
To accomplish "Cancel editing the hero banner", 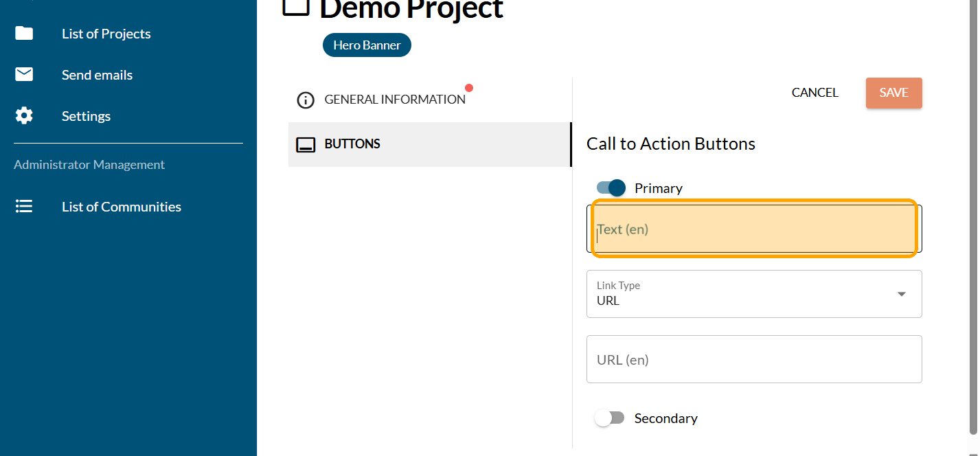I will 814,93.
